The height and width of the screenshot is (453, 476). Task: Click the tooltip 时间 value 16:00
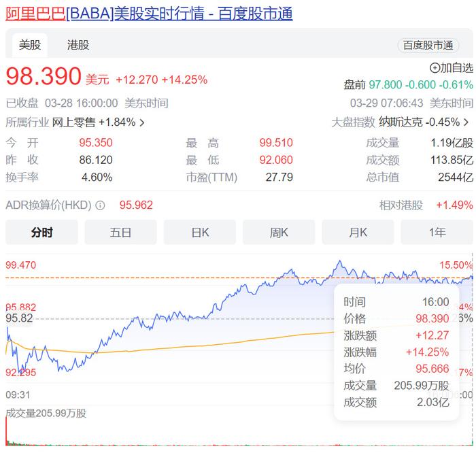436,302
